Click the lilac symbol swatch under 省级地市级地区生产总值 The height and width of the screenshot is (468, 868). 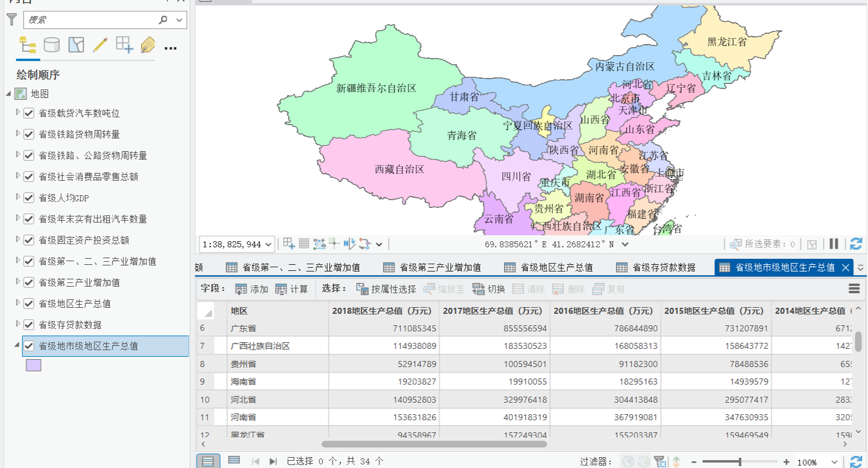(33, 365)
